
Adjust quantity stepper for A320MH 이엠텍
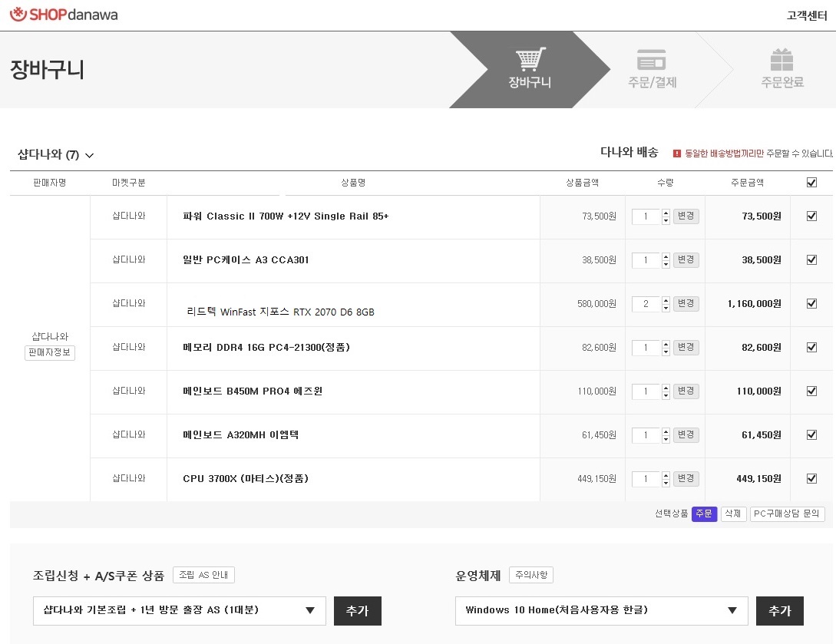point(666,435)
